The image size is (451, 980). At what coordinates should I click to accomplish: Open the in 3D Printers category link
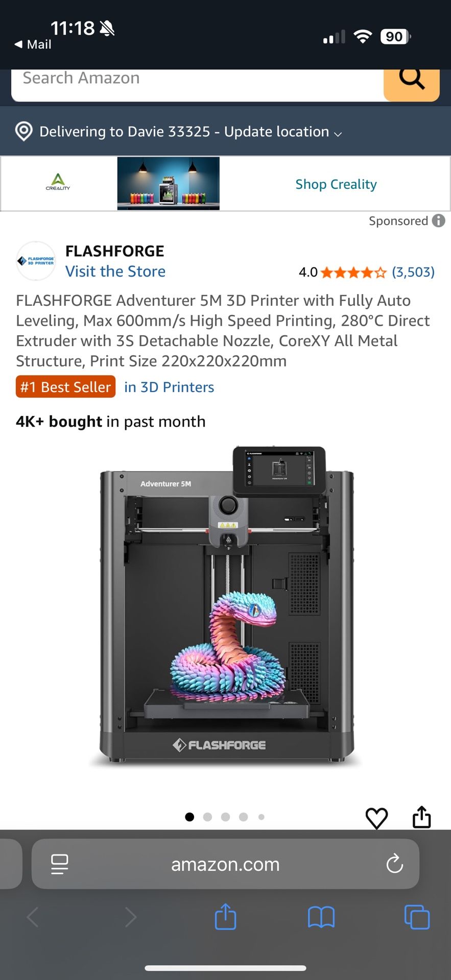click(169, 387)
